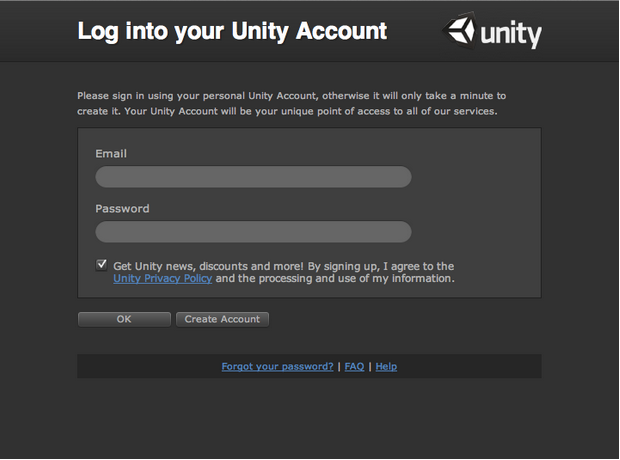The image size is (620, 460).
Task: Open the Unity Privacy Policy link
Action: click(163, 278)
